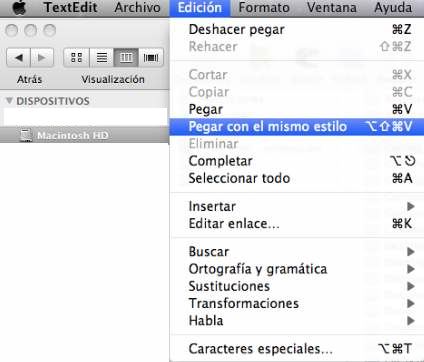Choose Seleccionar todo
Viewport: 424px width, 362px height.
pyautogui.click(x=297, y=178)
